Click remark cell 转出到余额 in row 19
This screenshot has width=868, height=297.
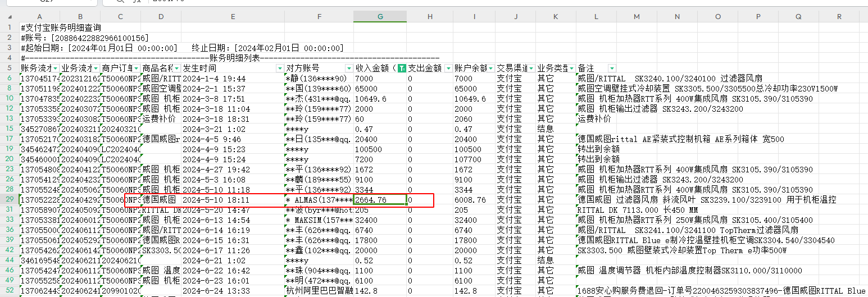[x=599, y=149]
